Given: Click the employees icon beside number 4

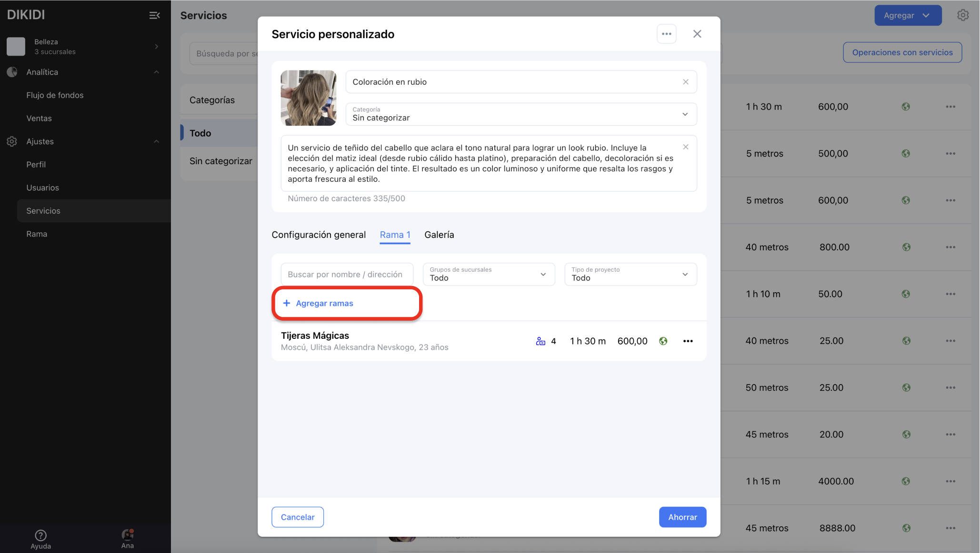Looking at the screenshot, I should pos(540,341).
